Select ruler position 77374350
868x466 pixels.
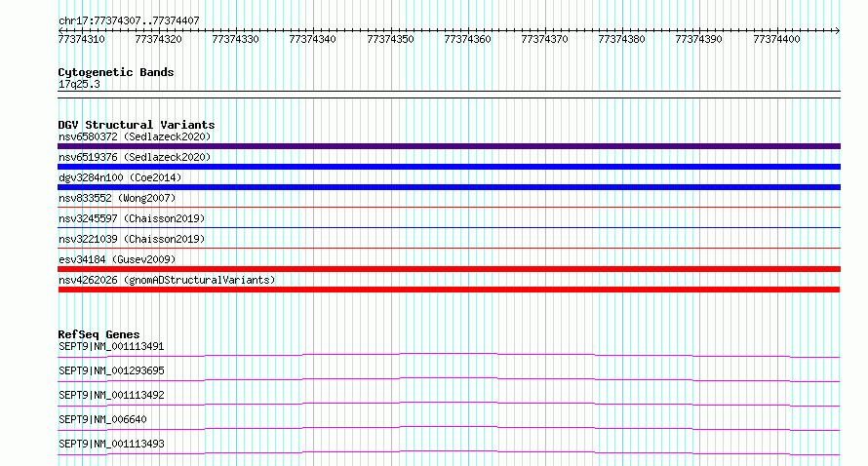(390, 39)
